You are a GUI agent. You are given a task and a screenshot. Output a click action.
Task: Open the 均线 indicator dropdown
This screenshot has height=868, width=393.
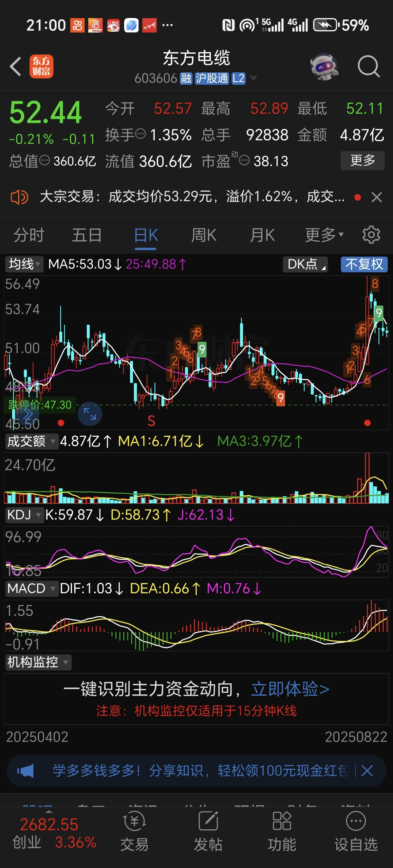[x=24, y=264]
